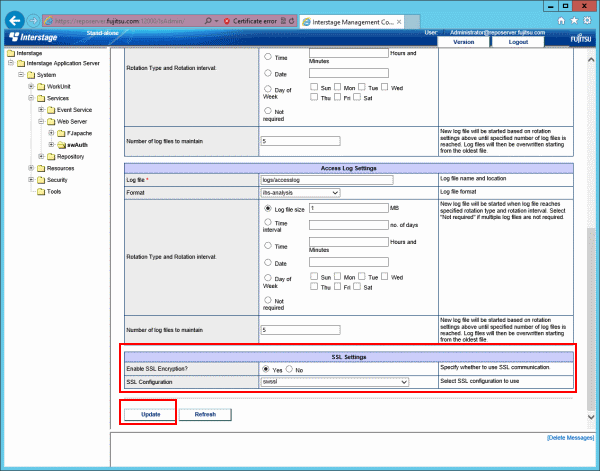Click Access Log number of log files field
Screen dimensions: 600x471
coord(300,330)
